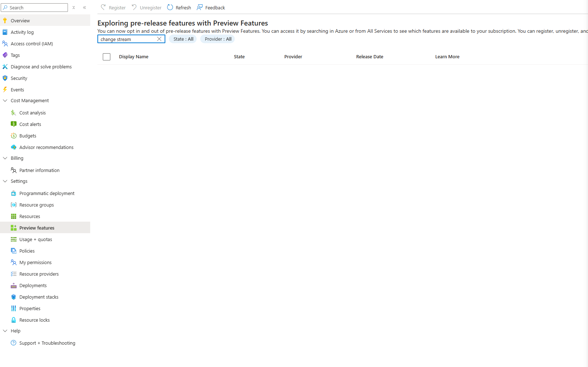588x367 pixels.
Task: Click the Unregister button
Action: coord(147,8)
